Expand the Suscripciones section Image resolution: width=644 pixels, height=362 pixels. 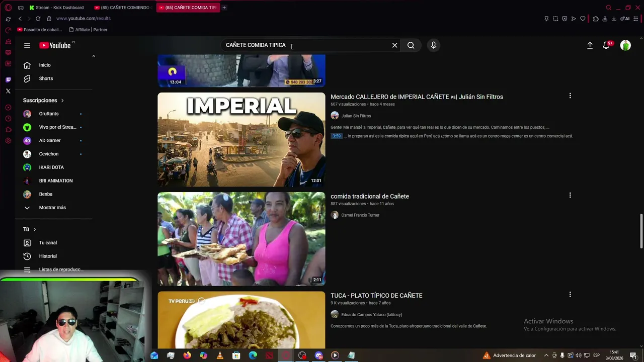pyautogui.click(x=43, y=101)
